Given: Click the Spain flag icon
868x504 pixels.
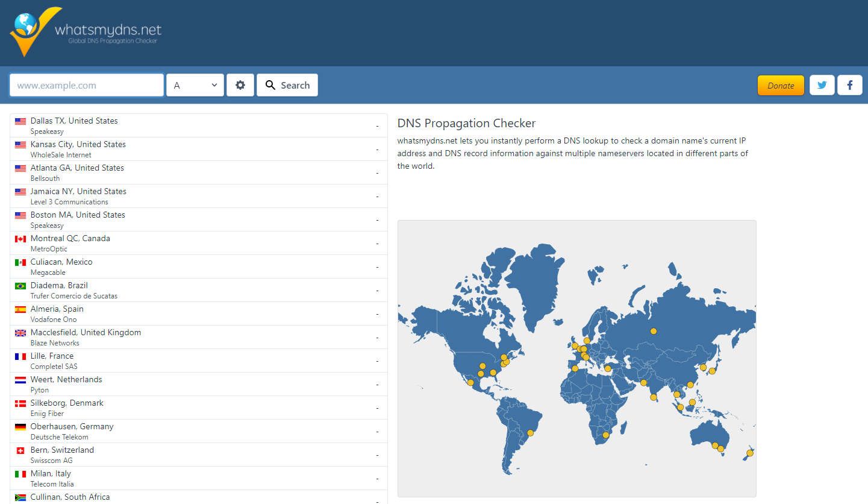Looking at the screenshot, I should pos(20,309).
